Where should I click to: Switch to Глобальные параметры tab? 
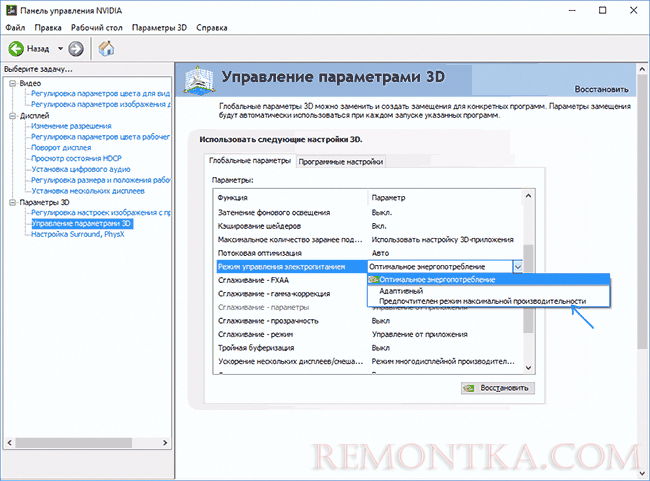(x=250, y=161)
